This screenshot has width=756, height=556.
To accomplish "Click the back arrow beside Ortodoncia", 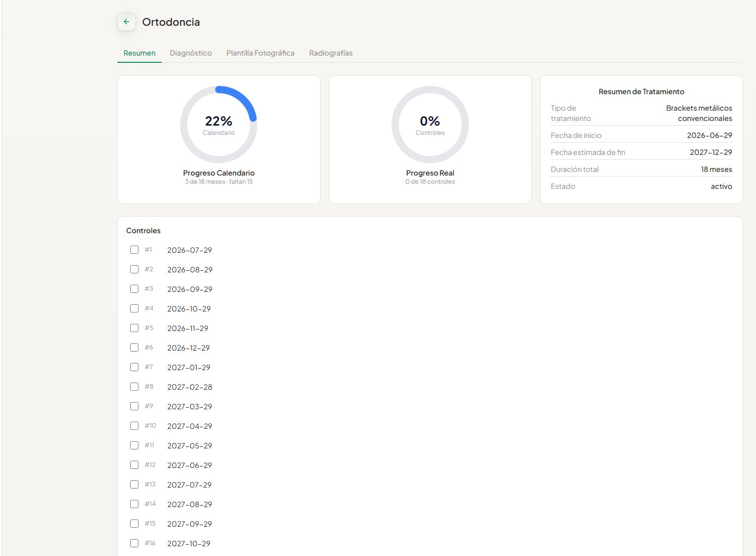I will point(127,22).
